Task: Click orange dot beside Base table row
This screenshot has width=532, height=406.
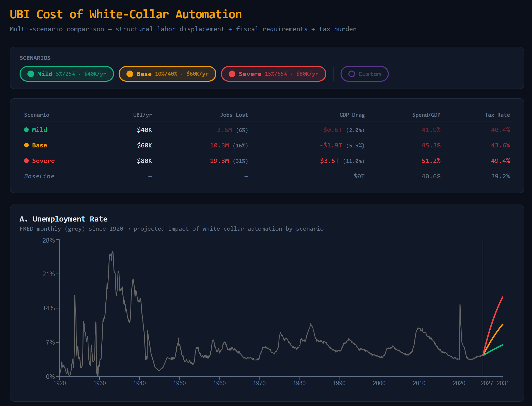Action: [x=26, y=145]
